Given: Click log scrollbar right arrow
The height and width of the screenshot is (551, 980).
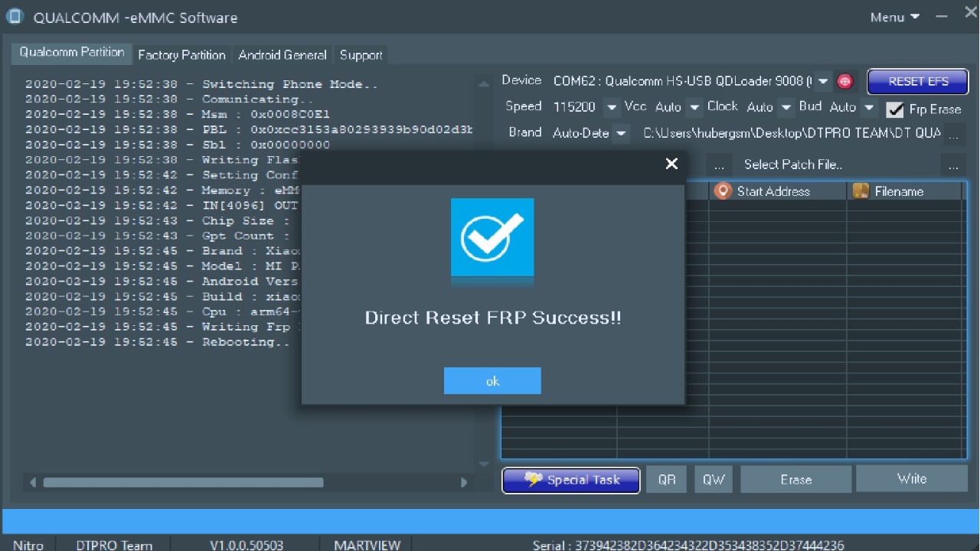Looking at the screenshot, I should [x=463, y=482].
